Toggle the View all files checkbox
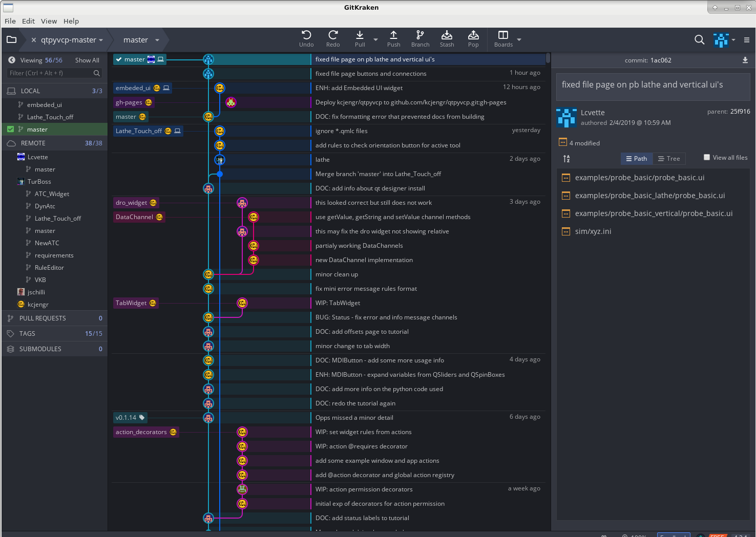Image resolution: width=756 pixels, height=537 pixels. [x=707, y=157]
